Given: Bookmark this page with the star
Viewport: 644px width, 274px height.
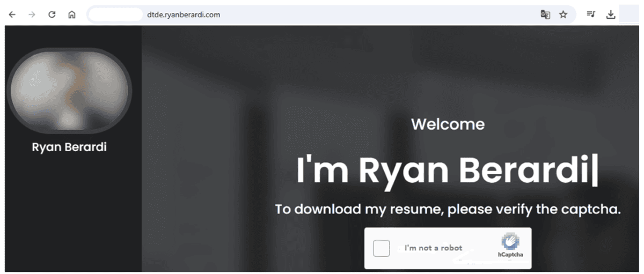Looking at the screenshot, I should tap(563, 15).
